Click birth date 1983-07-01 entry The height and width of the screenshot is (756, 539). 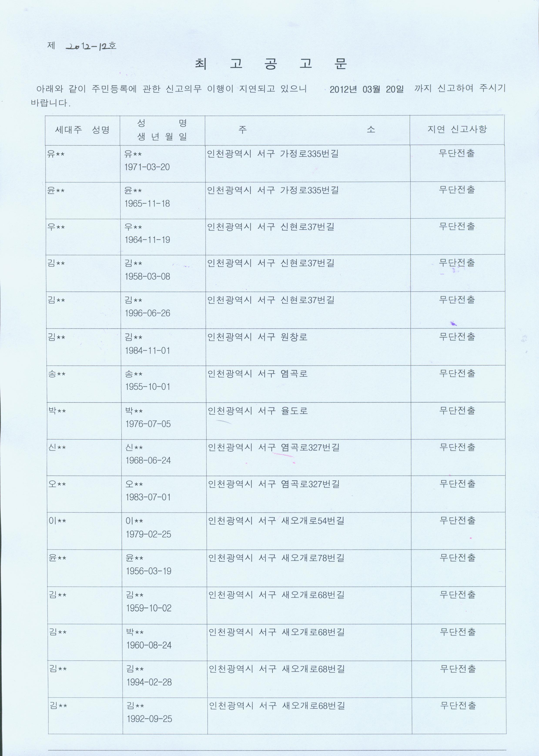point(148,497)
